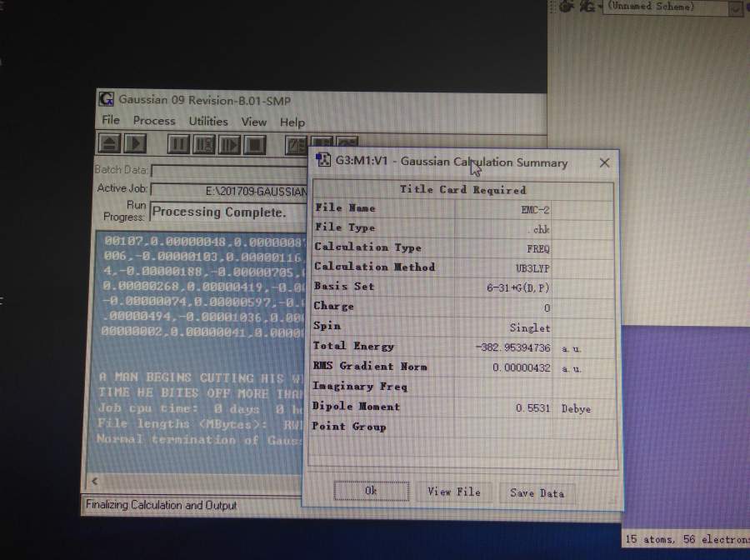
Task: Click the Total Energy value '-382.95394736'
Action: tap(513, 347)
